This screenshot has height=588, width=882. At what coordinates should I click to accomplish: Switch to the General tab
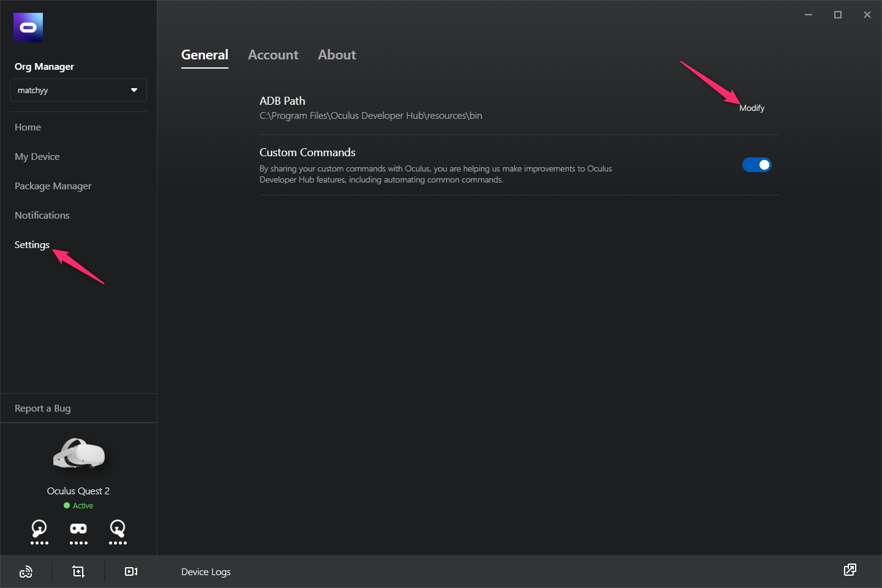pyautogui.click(x=205, y=55)
